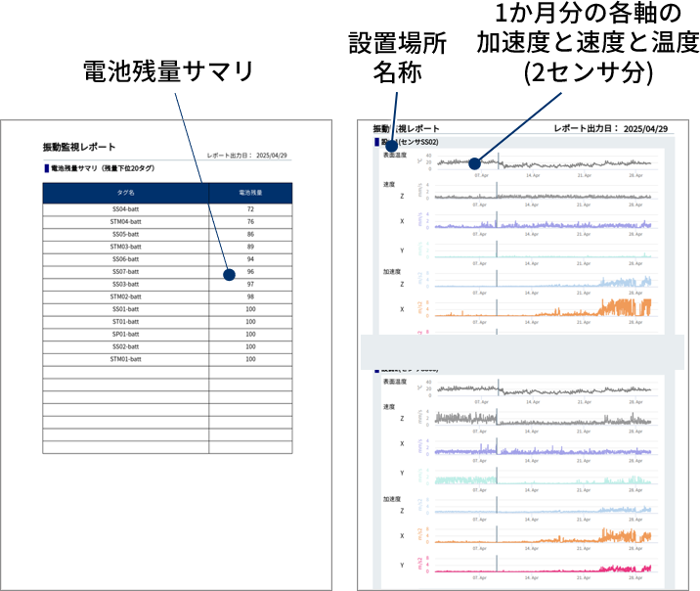Select the SS02-batt tag cell

point(125,346)
